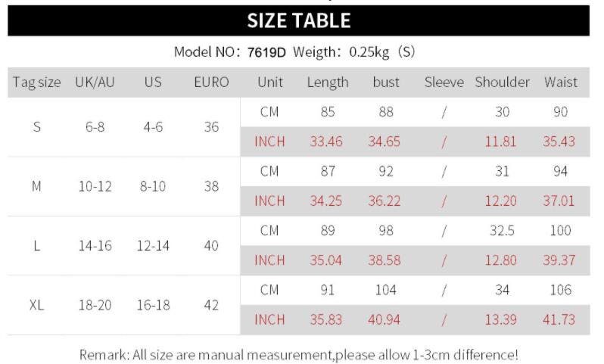Viewport: 604px width, 364px height.
Task: Select EURO size 40 cell
Action: coord(211,246)
